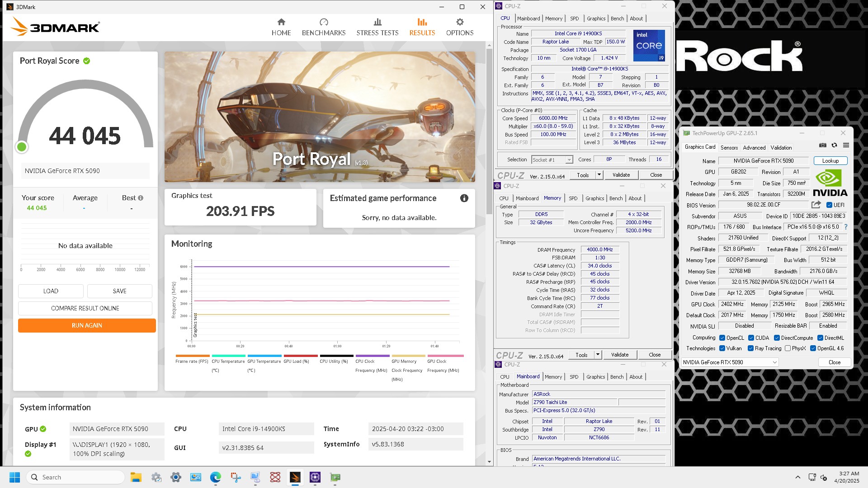
Task: Click the scroll-down arrow in 3DMark
Action: point(489,462)
